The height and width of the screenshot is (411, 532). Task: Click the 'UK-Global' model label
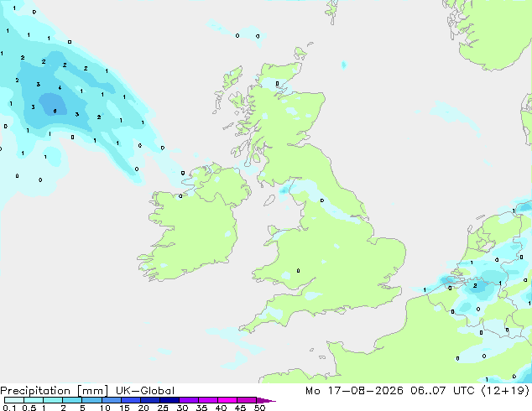[145, 391]
